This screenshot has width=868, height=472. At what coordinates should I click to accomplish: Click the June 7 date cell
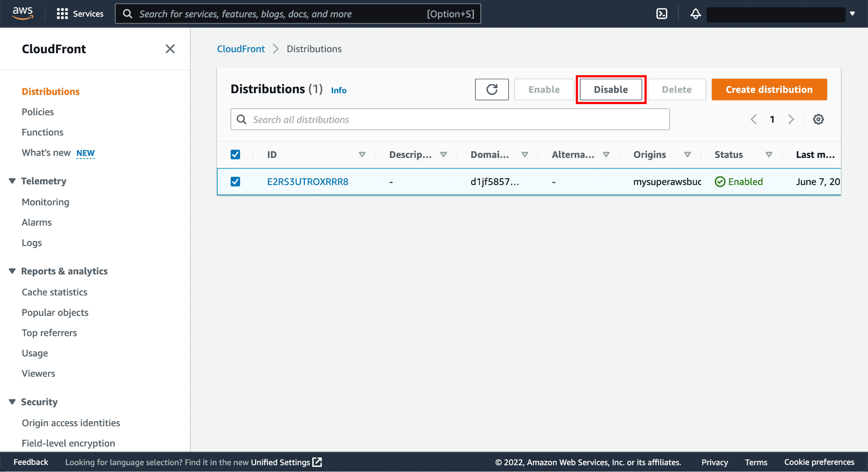(x=818, y=181)
